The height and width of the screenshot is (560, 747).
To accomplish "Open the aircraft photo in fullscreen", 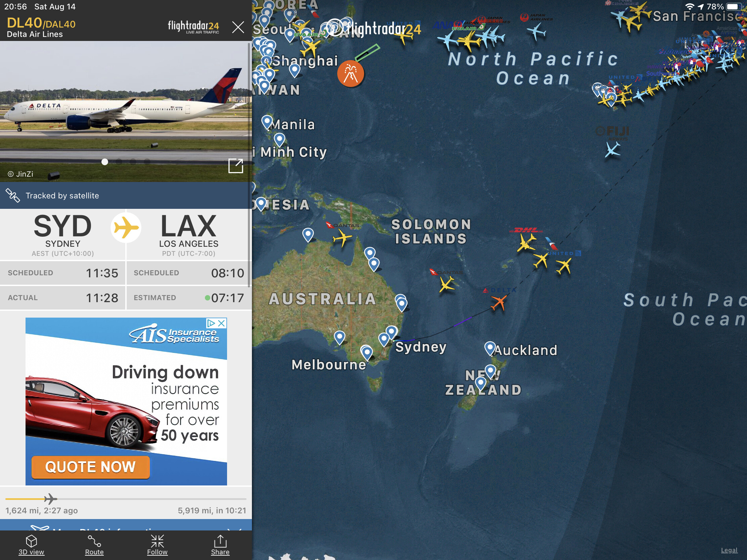I will pos(235,166).
